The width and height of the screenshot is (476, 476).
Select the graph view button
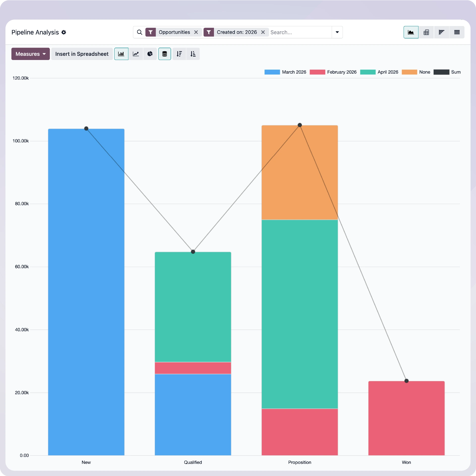click(411, 32)
